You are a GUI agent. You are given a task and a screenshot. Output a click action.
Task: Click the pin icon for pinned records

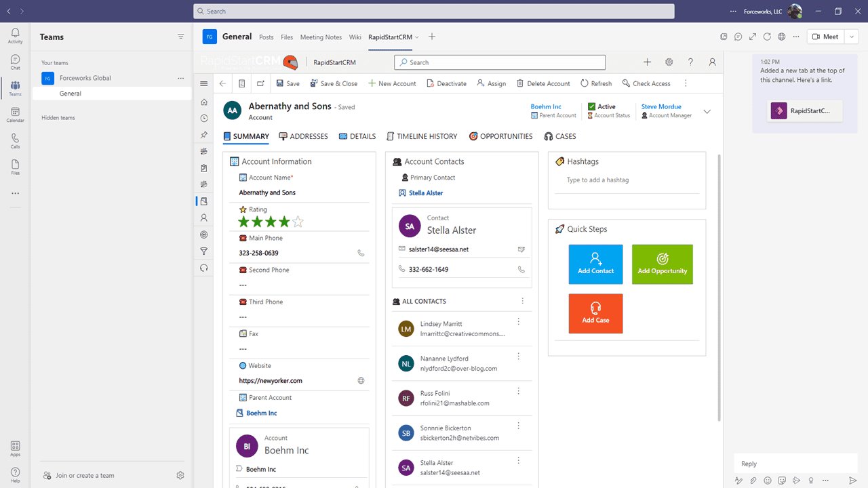click(203, 134)
